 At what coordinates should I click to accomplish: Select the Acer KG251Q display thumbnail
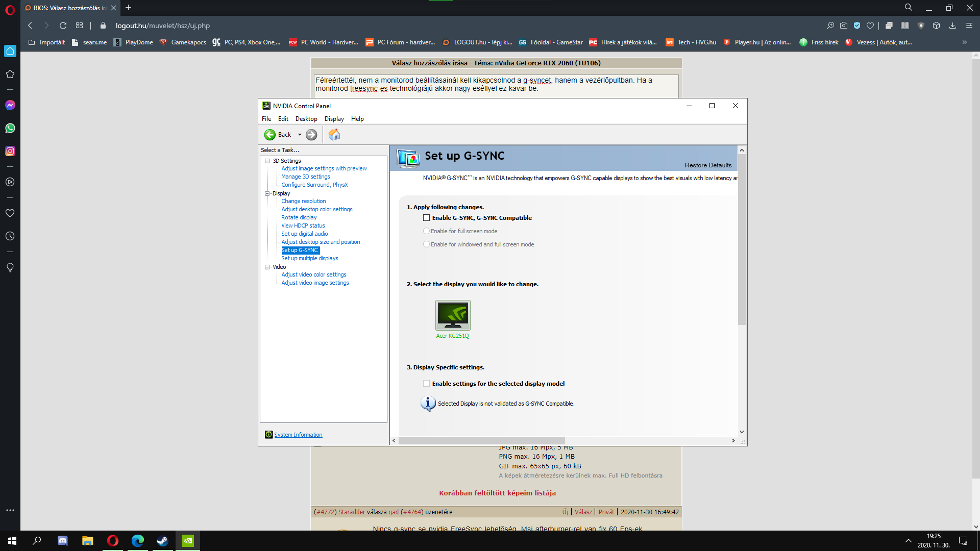click(x=452, y=315)
